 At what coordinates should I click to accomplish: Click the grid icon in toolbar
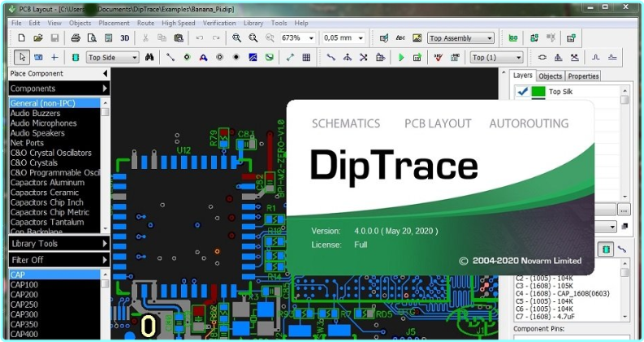[x=306, y=58]
